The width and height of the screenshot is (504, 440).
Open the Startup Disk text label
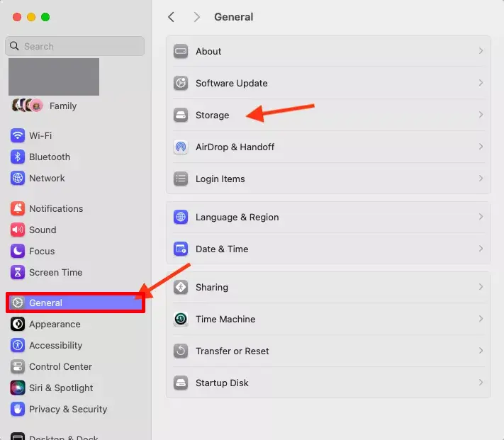(222, 383)
